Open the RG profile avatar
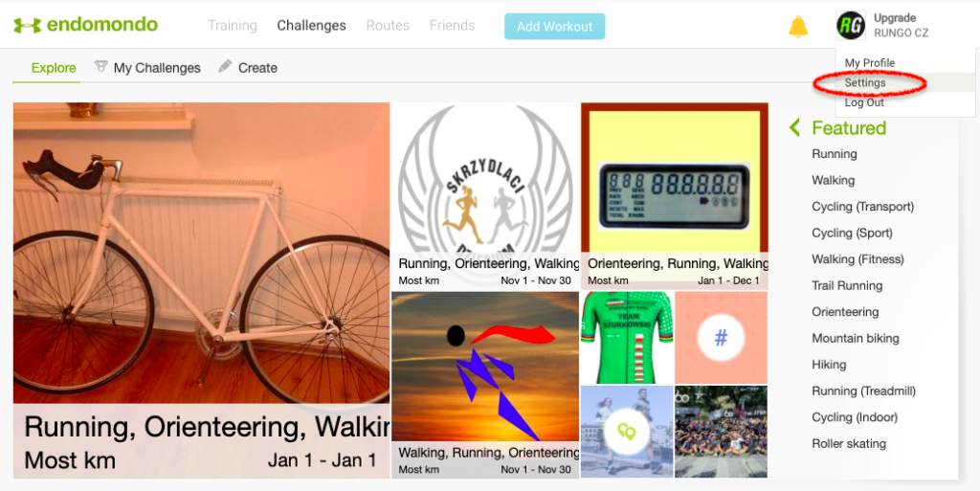 pos(851,26)
